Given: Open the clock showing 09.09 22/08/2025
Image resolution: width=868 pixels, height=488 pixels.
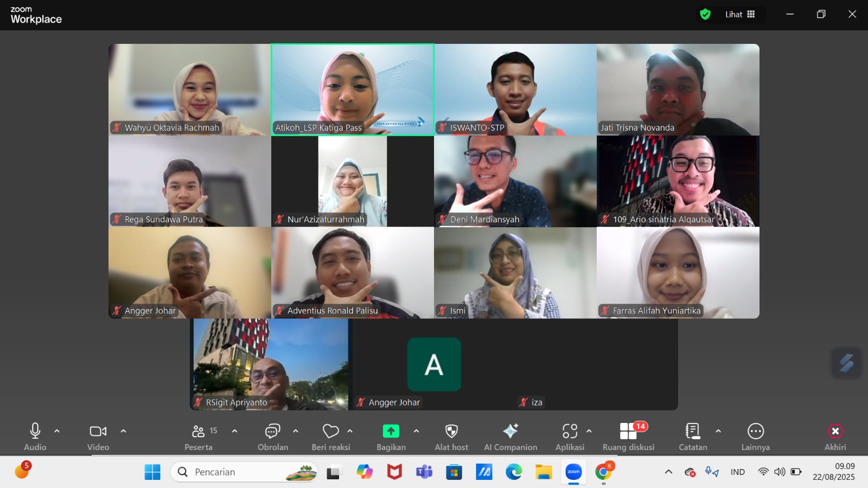Looking at the screenshot, I should [x=834, y=472].
